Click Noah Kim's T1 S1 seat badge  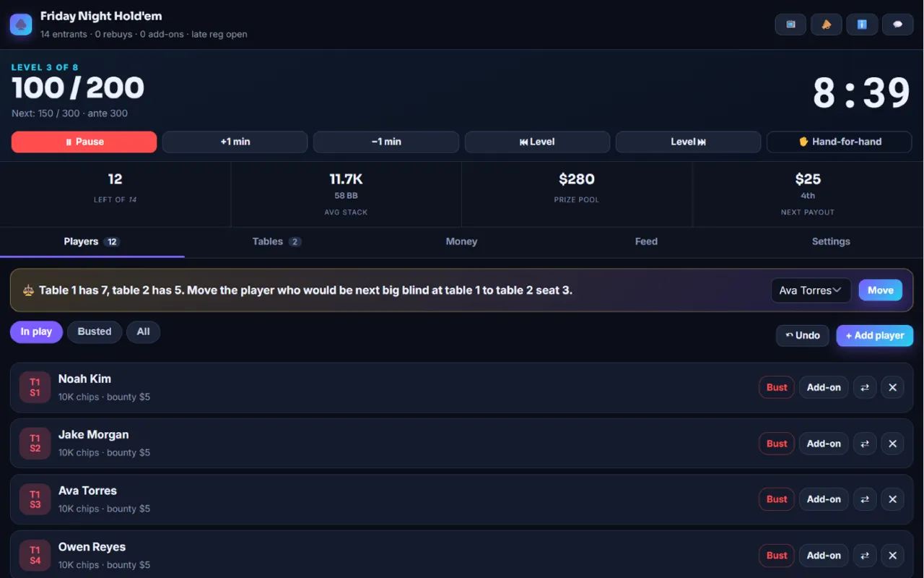point(35,387)
